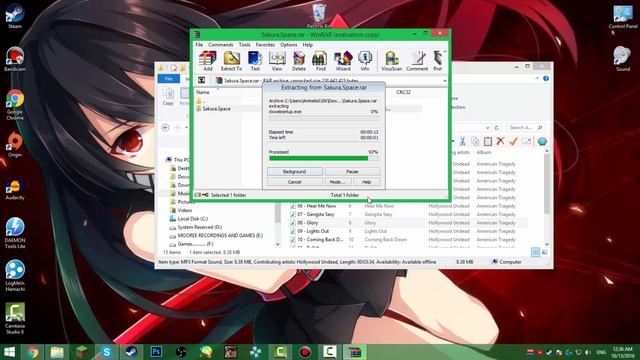The width and height of the screenshot is (640, 360).
Task: Click the Find binoculars icon
Action: click(x=320, y=61)
